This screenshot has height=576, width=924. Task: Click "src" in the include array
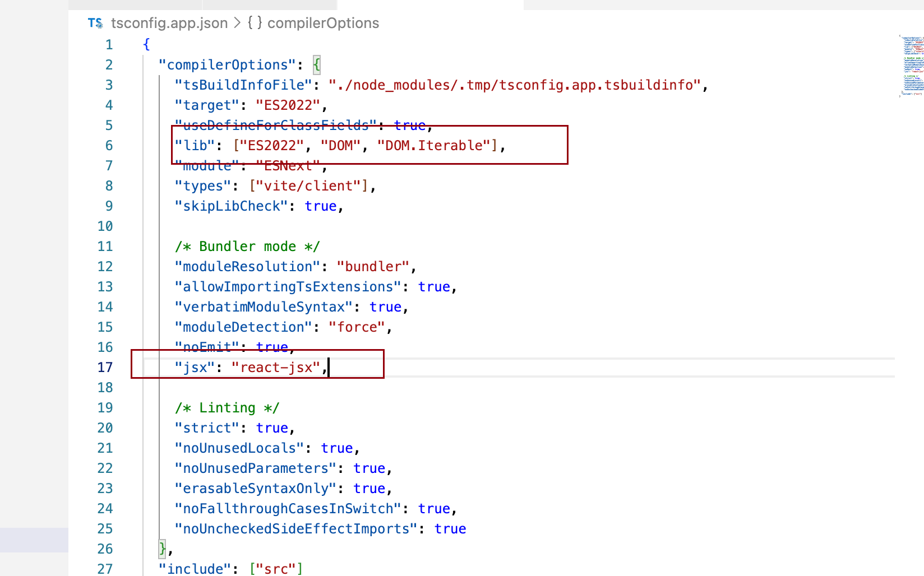tap(276, 569)
